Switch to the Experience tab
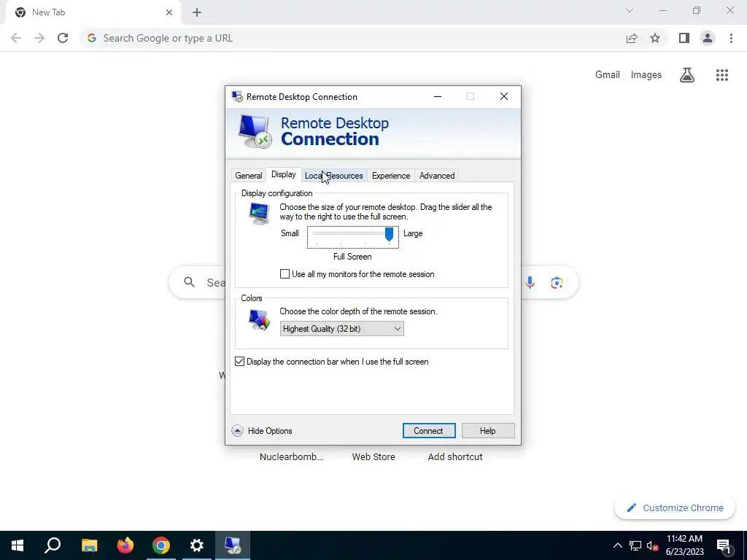The width and height of the screenshot is (747, 560). click(x=391, y=176)
